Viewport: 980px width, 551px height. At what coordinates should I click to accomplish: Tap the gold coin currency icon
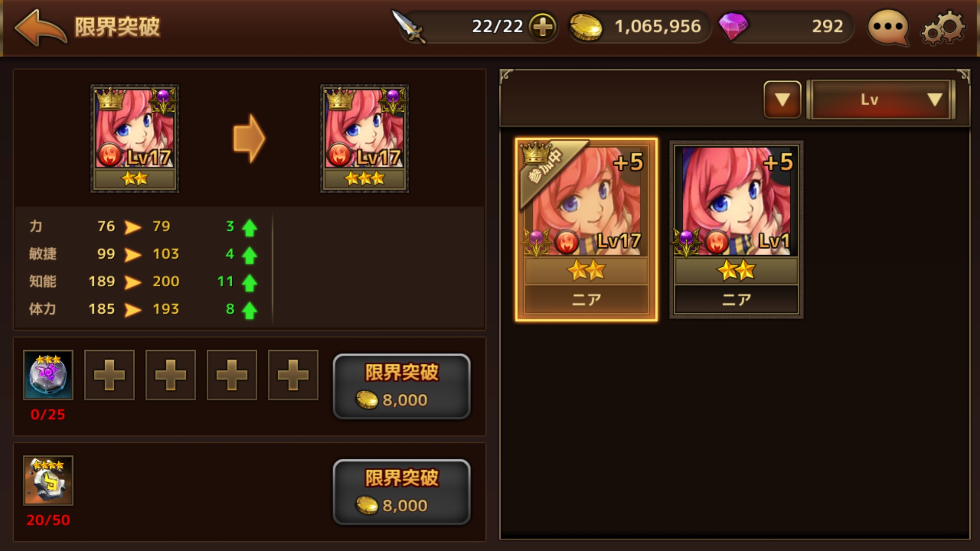pos(585,27)
